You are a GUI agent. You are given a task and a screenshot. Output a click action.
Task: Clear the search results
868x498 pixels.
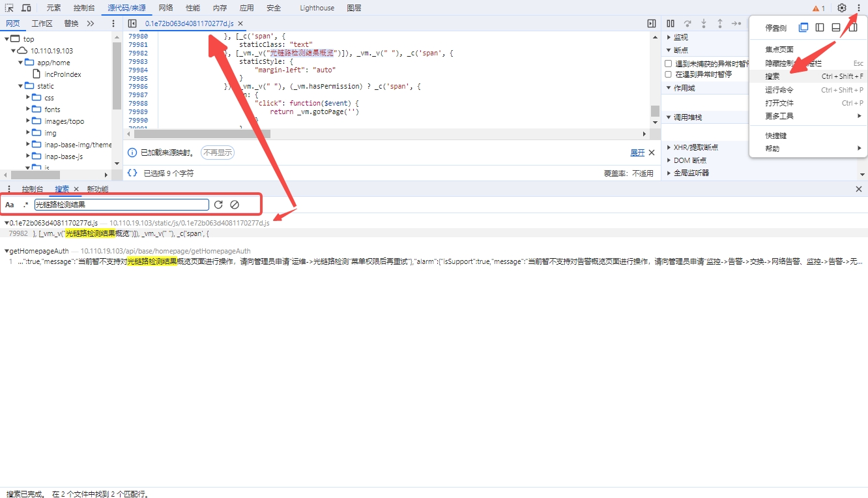pyautogui.click(x=235, y=205)
